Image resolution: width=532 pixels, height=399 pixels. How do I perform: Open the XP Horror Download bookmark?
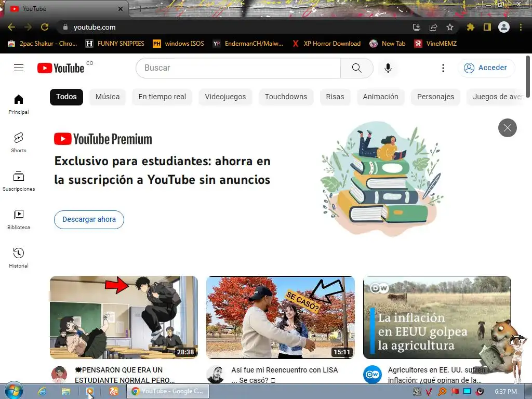point(326,44)
